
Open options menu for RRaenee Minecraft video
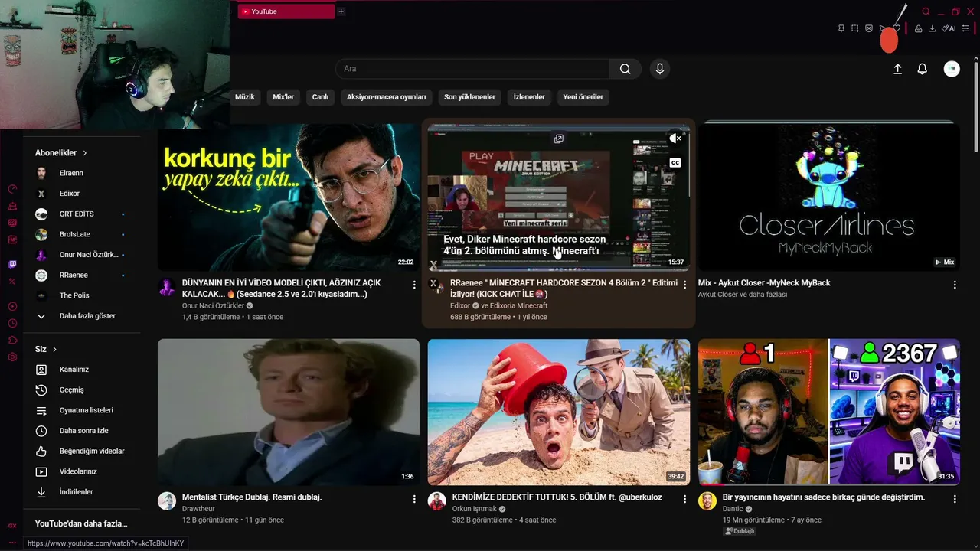684,285
